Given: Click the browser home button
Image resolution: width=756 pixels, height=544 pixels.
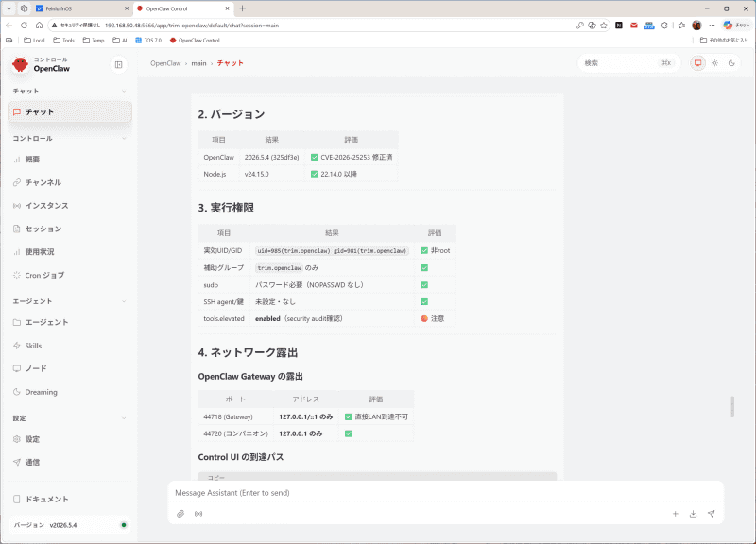Looking at the screenshot, I should (39, 25).
